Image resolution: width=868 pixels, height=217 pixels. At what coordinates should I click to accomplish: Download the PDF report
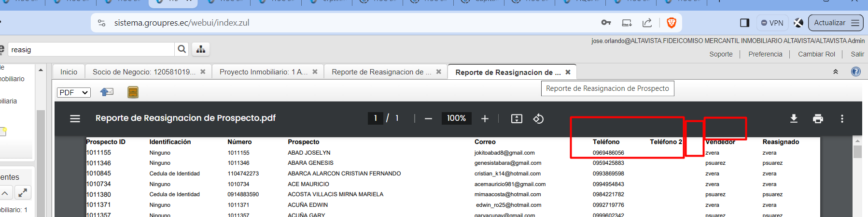click(794, 118)
